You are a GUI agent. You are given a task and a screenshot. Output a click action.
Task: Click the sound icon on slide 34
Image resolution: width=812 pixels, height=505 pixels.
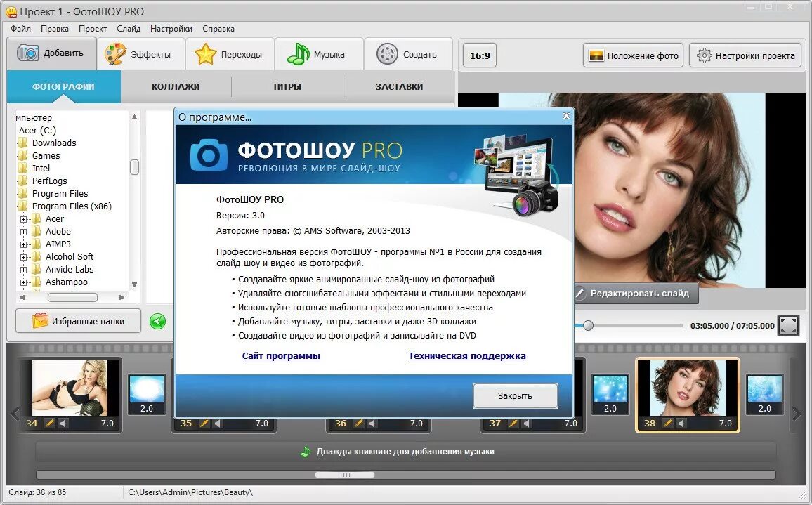pos(63,423)
